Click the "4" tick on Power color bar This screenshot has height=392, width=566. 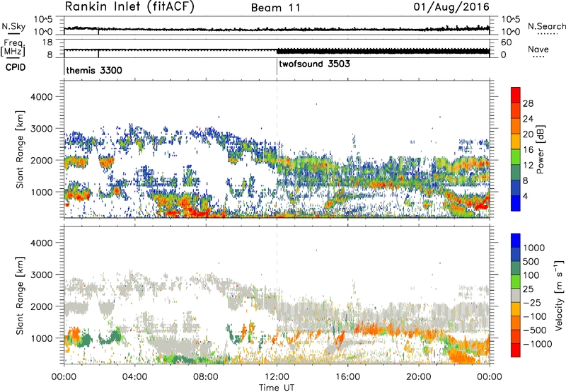pos(526,197)
